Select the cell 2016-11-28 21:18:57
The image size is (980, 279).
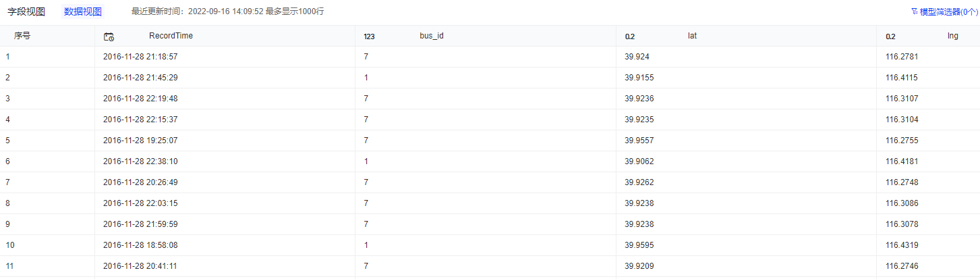coord(140,57)
